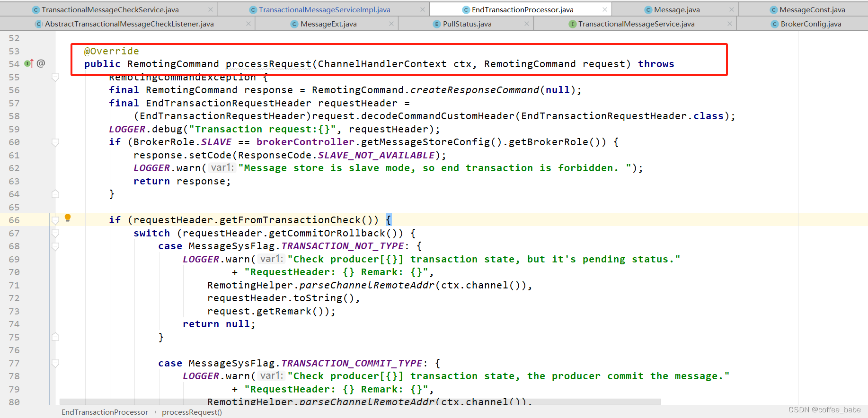
Task: Collapse the method fold marker at line 55
Action: tap(55, 77)
